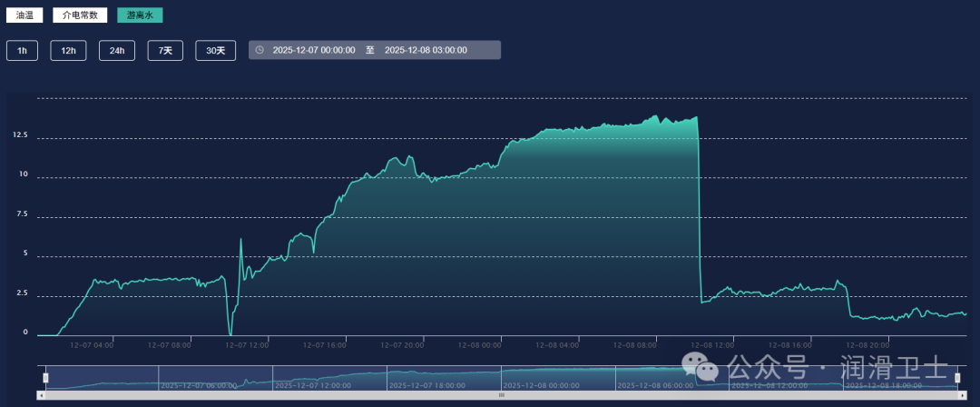Edit end date 2025-12-08 03:00:00

coord(426,50)
